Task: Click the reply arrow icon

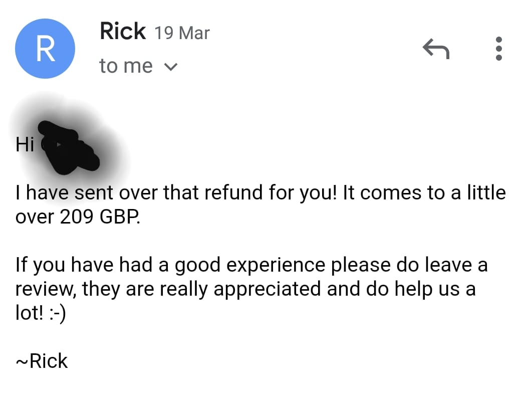Action: [x=436, y=49]
